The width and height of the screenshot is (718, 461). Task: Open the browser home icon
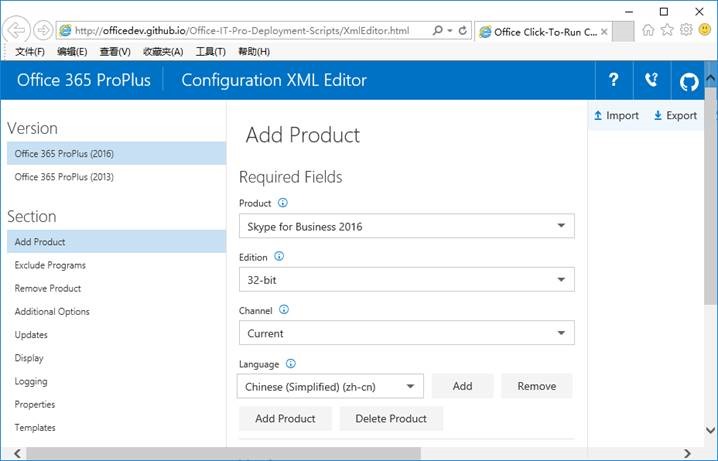click(648, 30)
